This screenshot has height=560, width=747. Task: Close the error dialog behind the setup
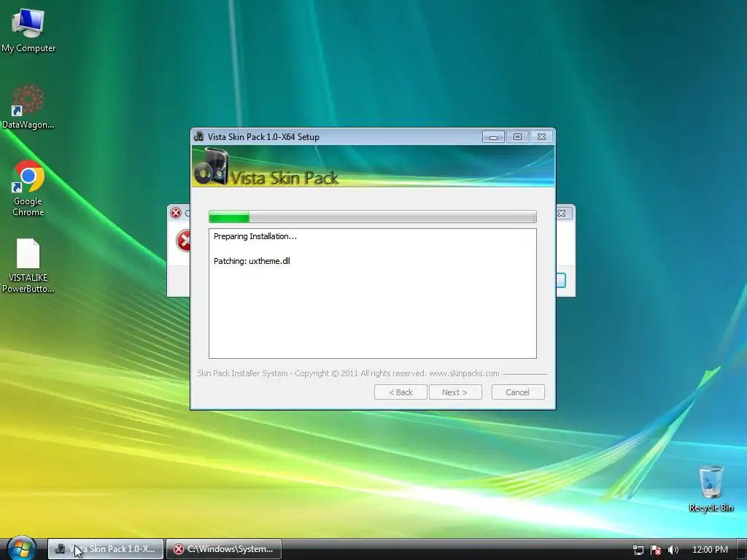tap(562, 214)
